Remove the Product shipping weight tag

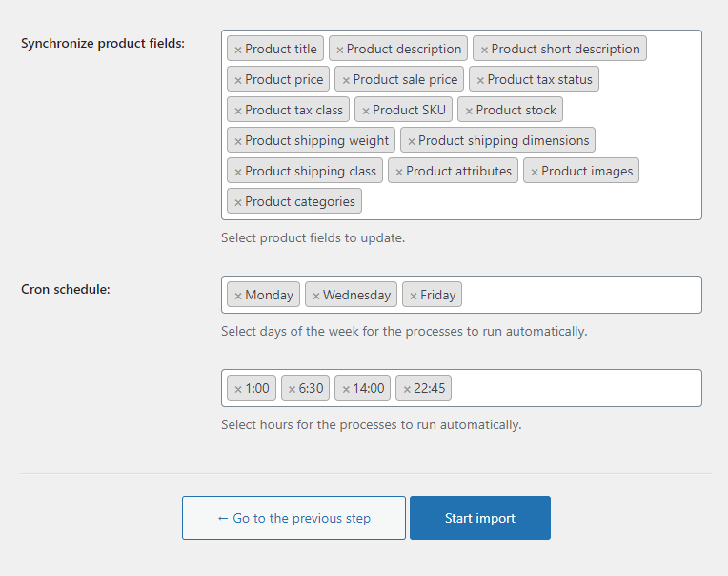(x=237, y=141)
